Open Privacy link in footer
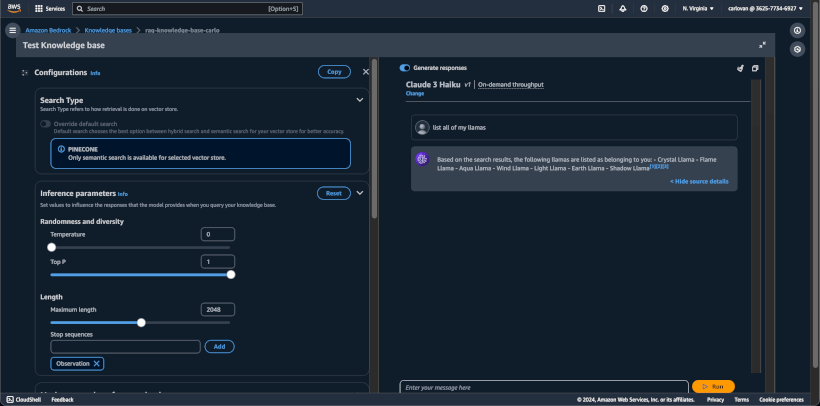820x406 pixels. (x=715, y=400)
